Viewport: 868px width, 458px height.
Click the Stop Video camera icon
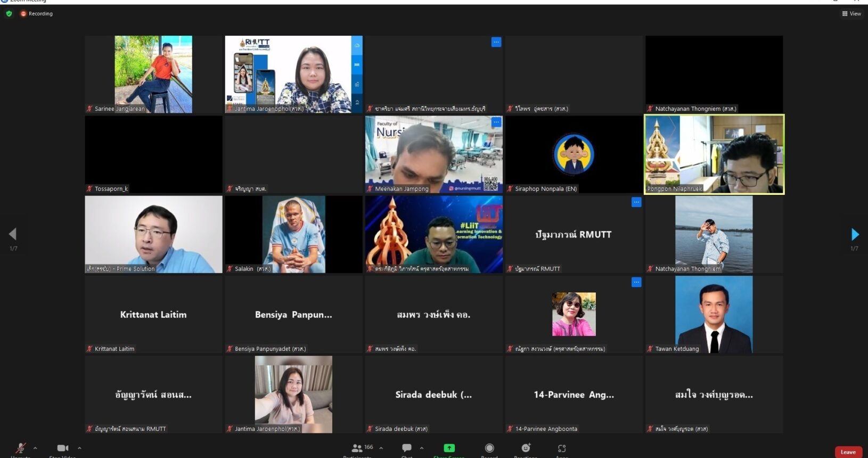63,448
